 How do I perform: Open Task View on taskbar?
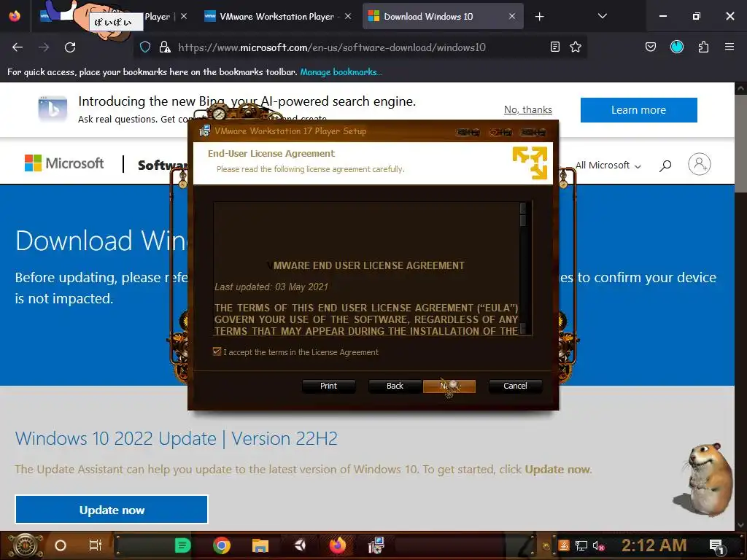(96, 545)
